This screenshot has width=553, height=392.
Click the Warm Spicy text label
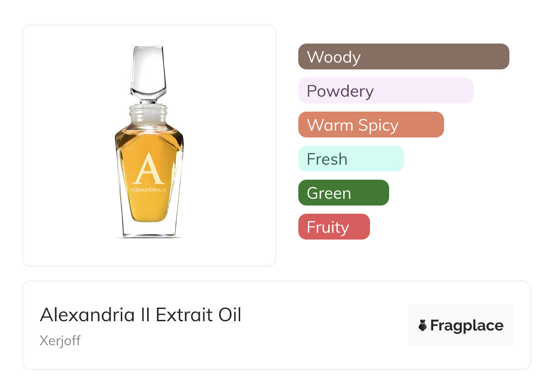tap(353, 125)
